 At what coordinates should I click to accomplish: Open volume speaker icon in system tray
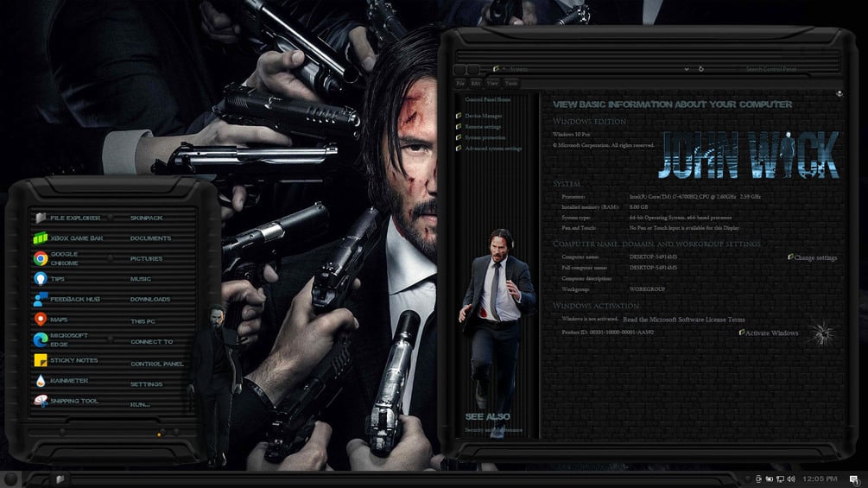click(x=791, y=479)
